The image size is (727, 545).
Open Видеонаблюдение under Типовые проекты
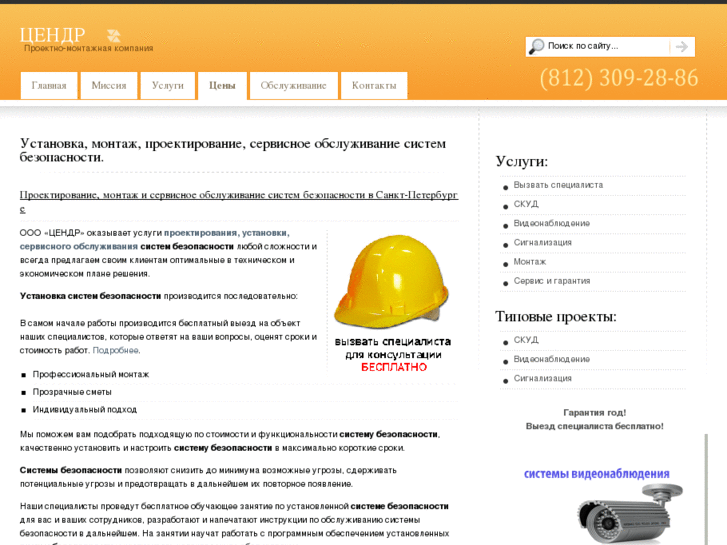552,359
